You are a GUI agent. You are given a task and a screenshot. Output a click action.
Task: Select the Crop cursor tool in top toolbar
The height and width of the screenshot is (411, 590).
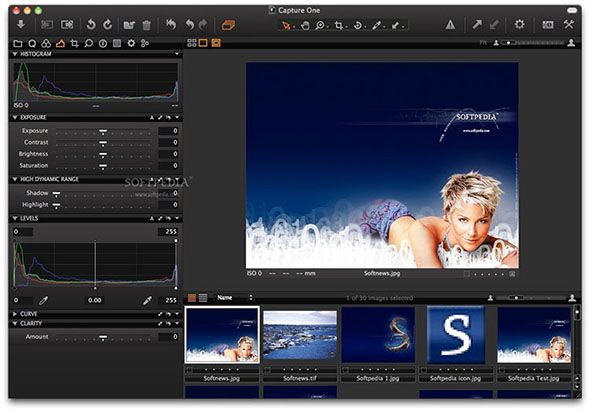(339, 25)
